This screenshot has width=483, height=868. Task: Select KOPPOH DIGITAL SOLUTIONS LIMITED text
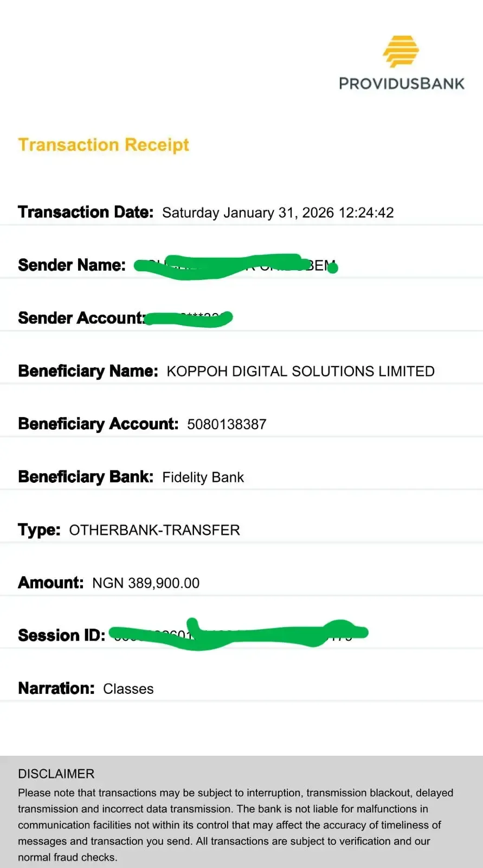pyautogui.click(x=300, y=371)
